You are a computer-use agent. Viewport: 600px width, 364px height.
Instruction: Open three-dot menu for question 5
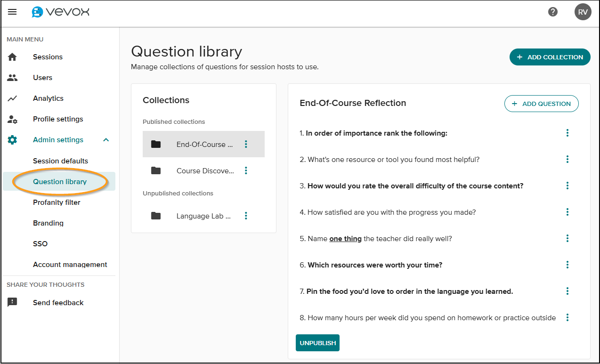click(568, 238)
